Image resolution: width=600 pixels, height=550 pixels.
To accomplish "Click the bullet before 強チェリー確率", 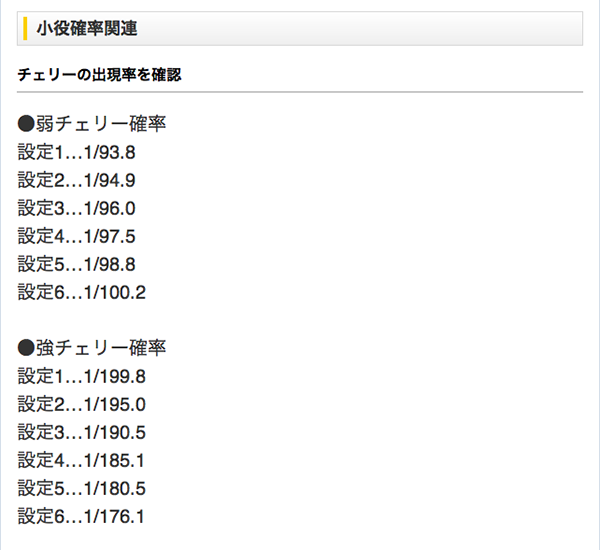I will click(27, 349).
